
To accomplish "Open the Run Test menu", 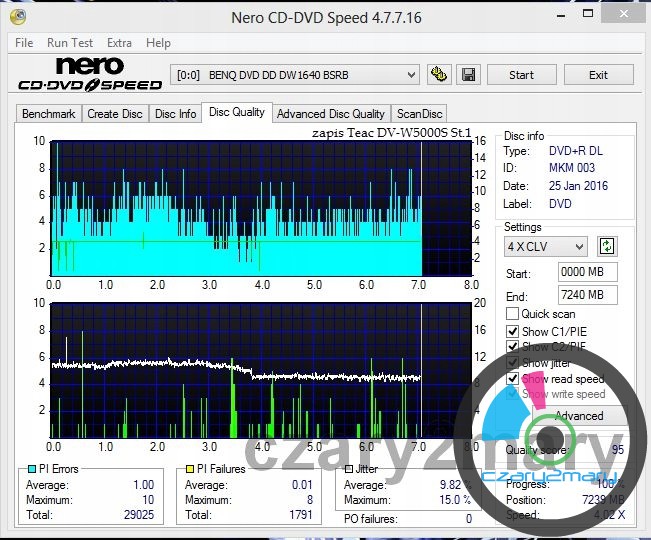I will 70,43.
